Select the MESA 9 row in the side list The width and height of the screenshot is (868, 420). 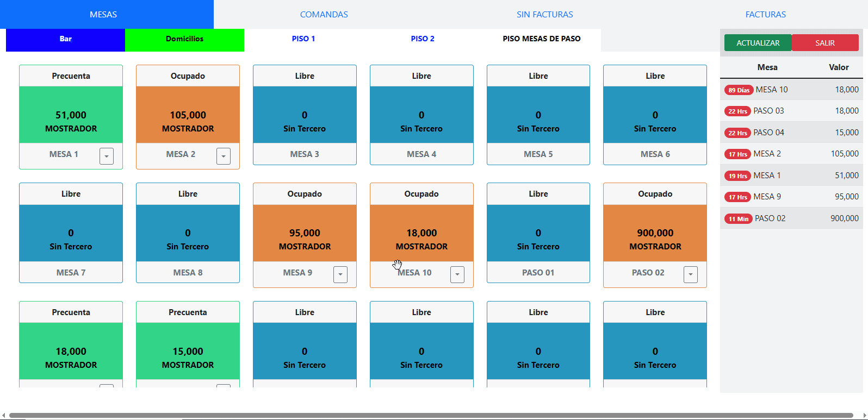(791, 197)
